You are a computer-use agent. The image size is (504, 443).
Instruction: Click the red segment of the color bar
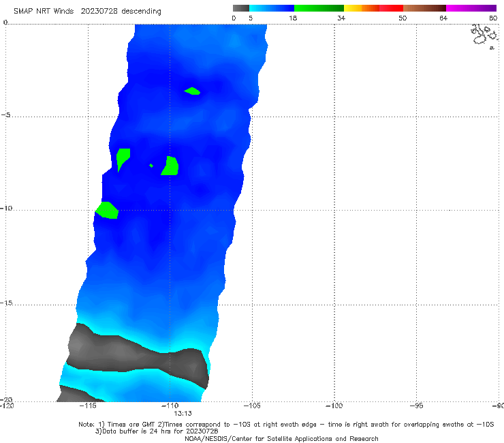[x=391, y=8]
